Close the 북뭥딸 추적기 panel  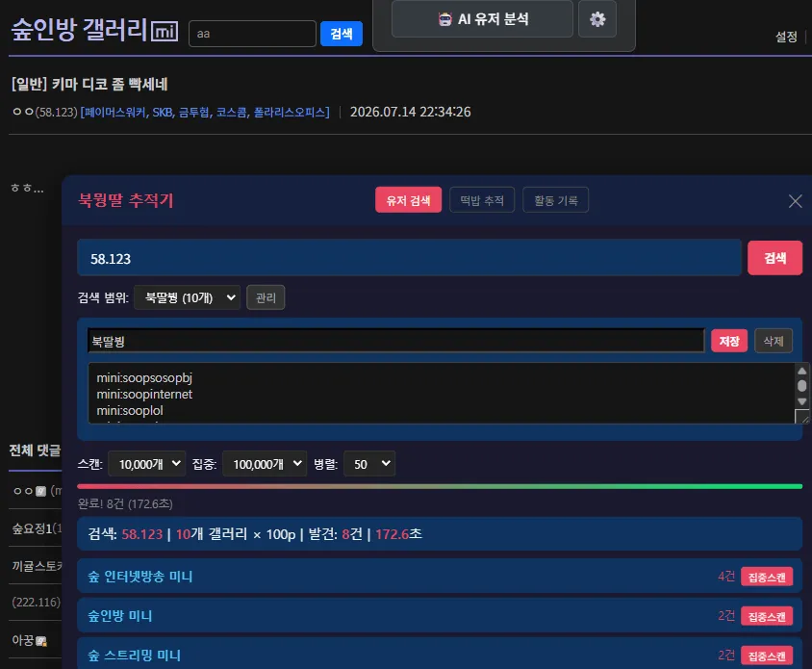[795, 201]
